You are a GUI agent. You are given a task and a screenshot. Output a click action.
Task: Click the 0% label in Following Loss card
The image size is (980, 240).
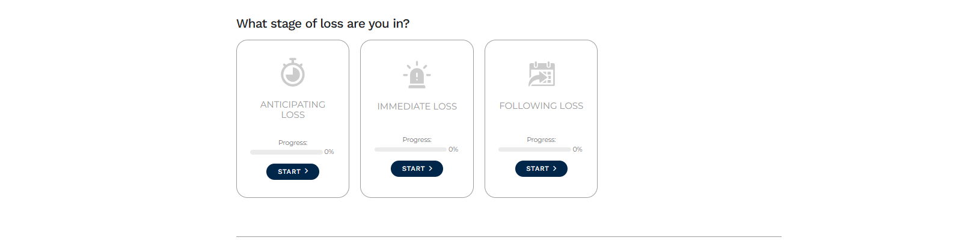click(577, 149)
